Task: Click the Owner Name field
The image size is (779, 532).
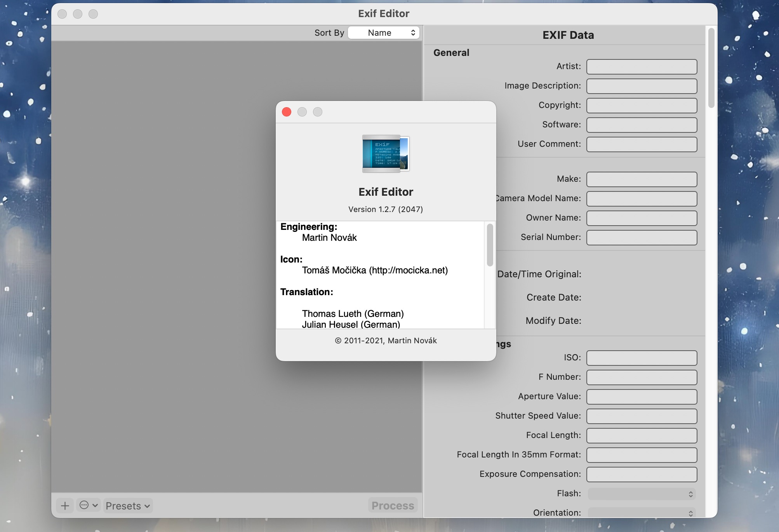Action: 642,218
